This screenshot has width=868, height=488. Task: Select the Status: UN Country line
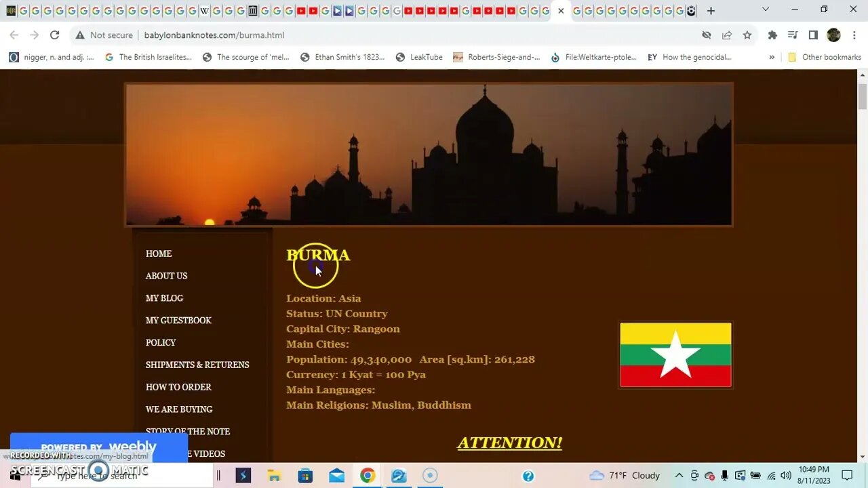337,314
